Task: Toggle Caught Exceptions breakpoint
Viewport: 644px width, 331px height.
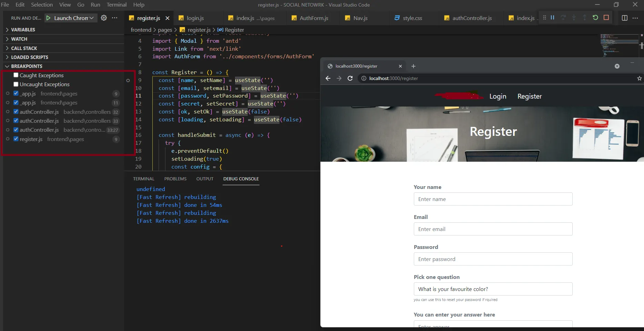Action: pyautogui.click(x=16, y=75)
